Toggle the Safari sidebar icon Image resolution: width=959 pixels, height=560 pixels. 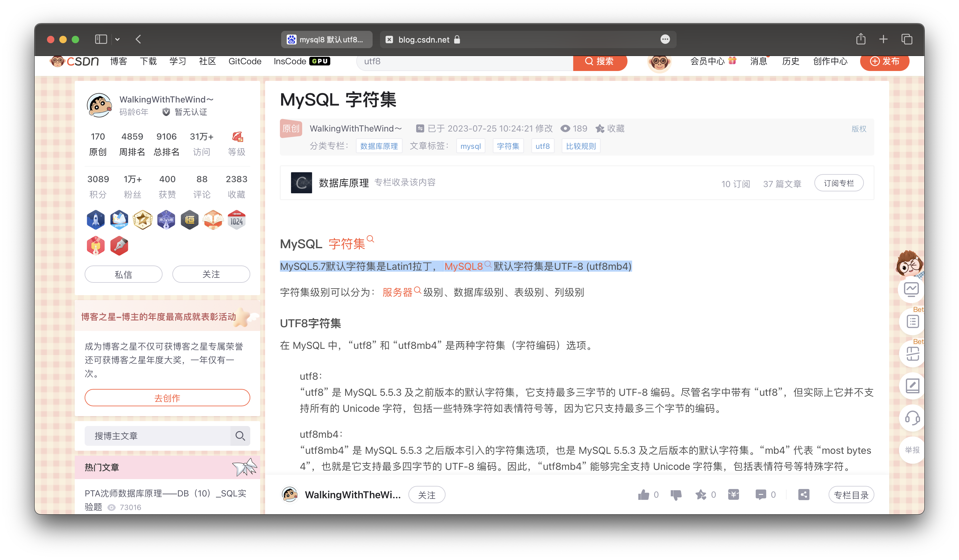tap(101, 39)
